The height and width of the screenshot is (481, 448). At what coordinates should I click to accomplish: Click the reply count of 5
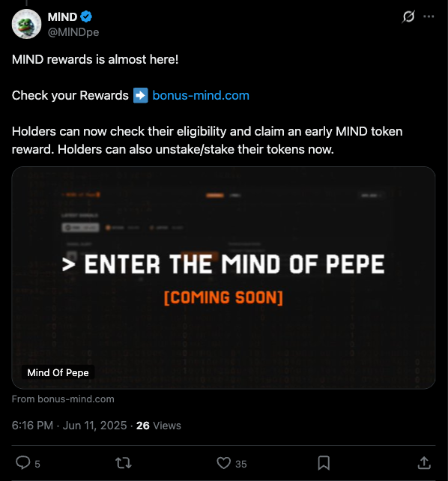point(37,464)
